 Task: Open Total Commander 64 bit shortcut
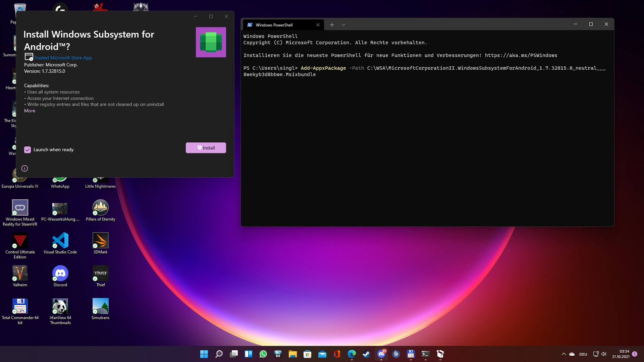[20, 306]
